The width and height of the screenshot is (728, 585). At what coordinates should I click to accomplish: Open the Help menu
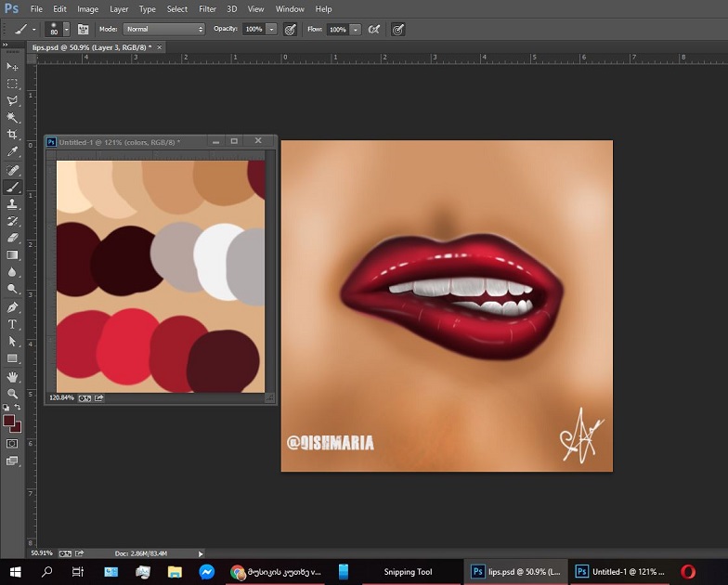point(323,9)
